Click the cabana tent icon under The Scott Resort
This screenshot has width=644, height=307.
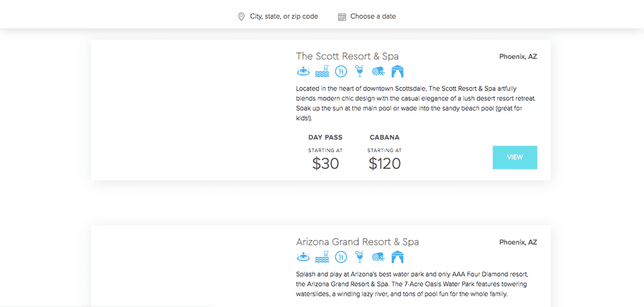(x=398, y=72)
